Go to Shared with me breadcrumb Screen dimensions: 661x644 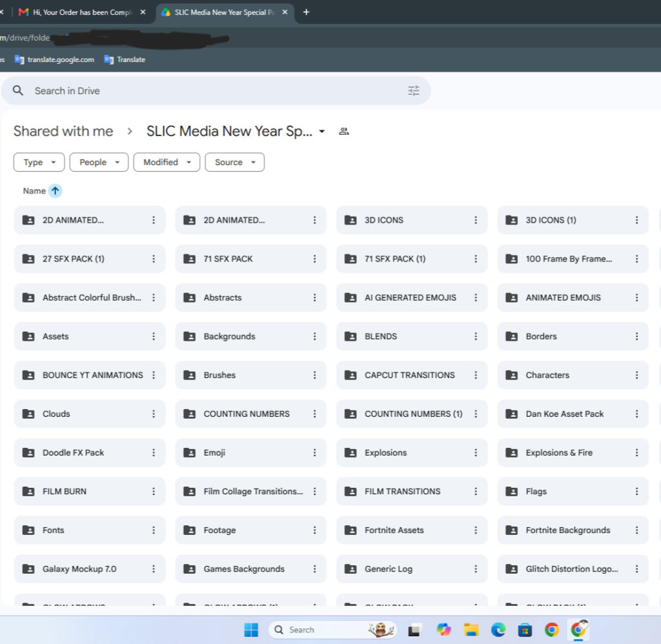(63, 131)
